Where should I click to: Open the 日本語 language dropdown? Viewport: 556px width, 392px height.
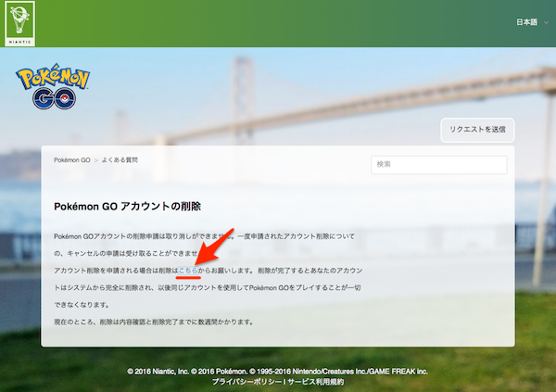pyautogui.click(x=532, y=22)
